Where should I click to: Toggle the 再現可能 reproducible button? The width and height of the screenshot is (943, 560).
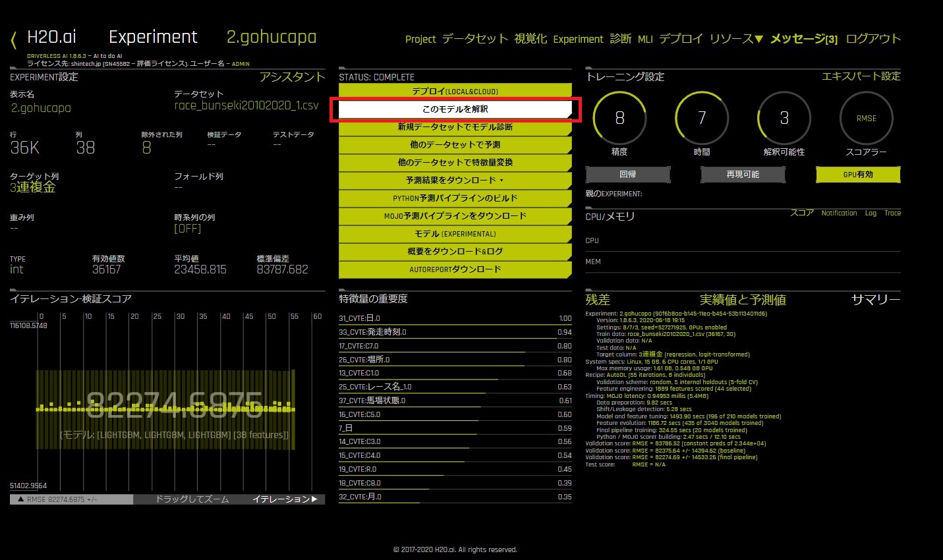coord(743,175)
